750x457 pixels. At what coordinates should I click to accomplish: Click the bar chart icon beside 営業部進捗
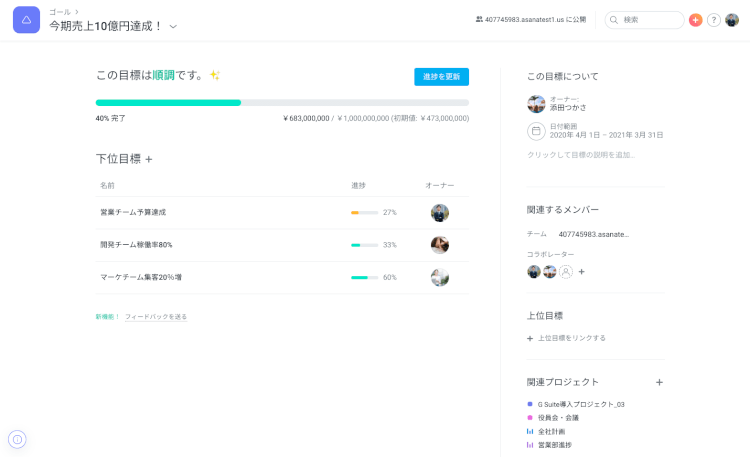pyautogui.click(x=530, y=445)
